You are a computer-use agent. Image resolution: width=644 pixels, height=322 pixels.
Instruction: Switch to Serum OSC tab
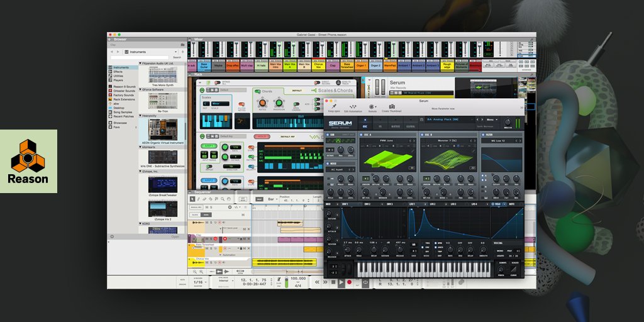(364, 126)
